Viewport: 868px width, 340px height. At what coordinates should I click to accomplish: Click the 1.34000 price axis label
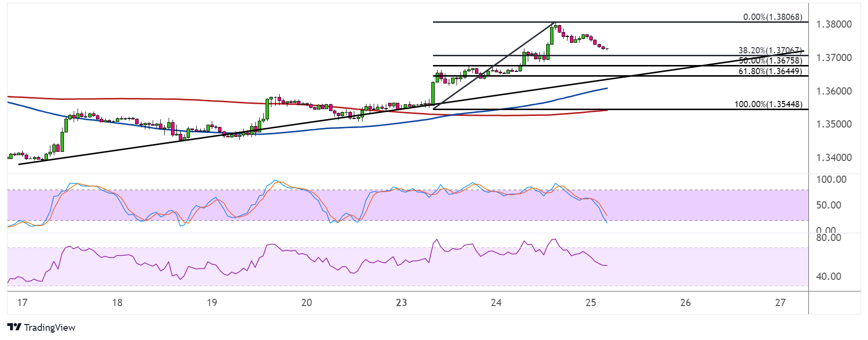pyautogui.click(x=834, y=158)
